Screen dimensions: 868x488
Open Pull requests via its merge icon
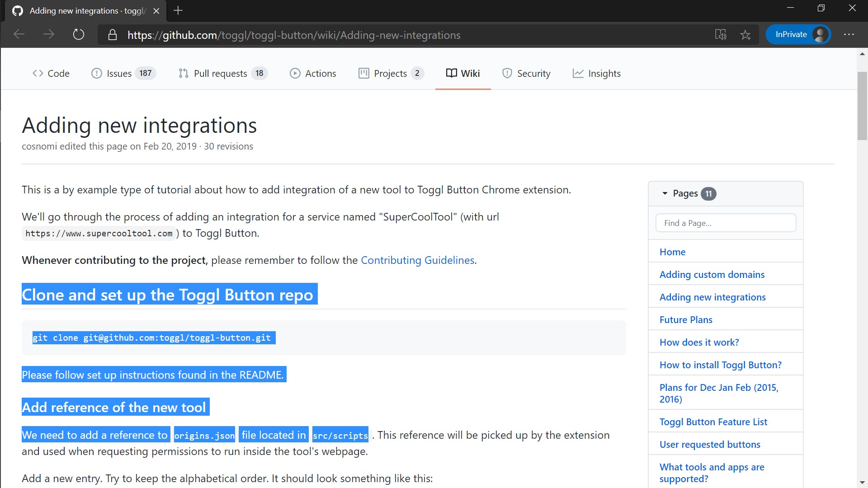click(x=183, y=73)
